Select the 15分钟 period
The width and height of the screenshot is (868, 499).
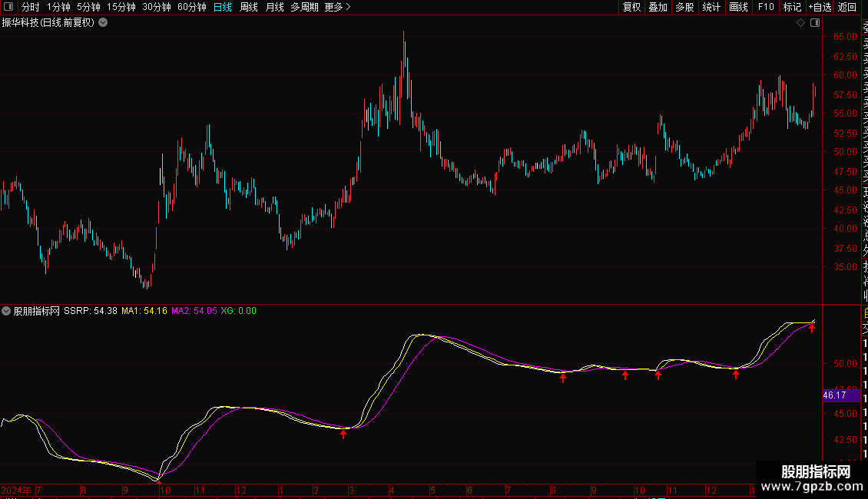click(121, 7)
